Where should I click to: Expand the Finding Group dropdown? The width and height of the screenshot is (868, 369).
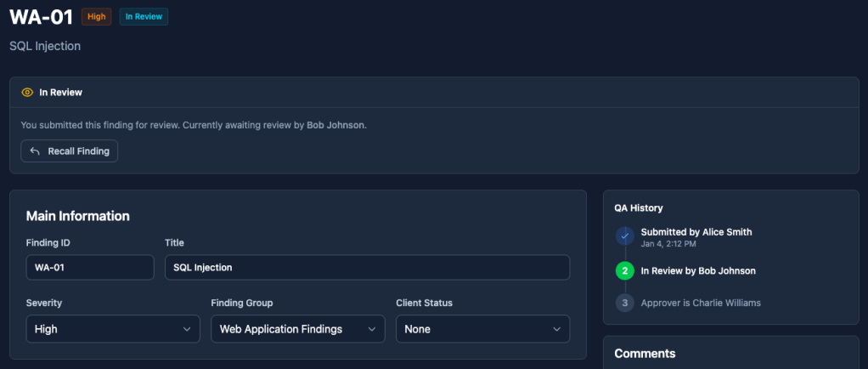click(x=297, y=329)
